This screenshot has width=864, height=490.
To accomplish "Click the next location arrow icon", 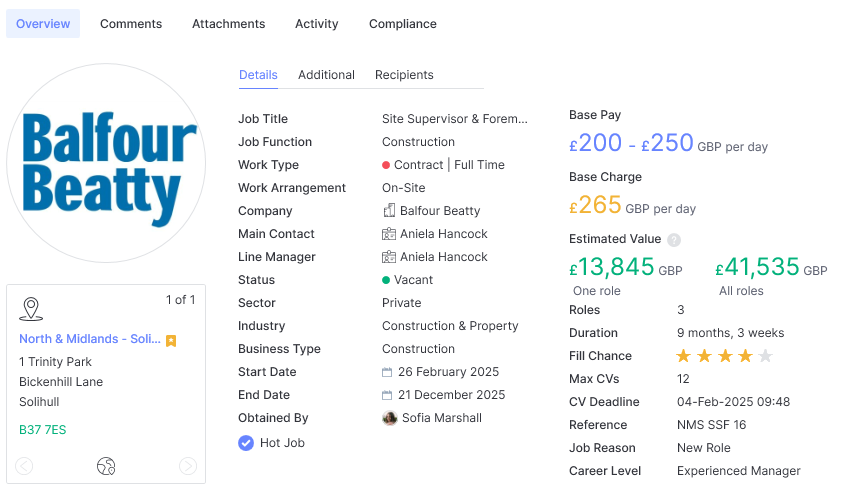I will pyautogui.click(x=187, y=466).
